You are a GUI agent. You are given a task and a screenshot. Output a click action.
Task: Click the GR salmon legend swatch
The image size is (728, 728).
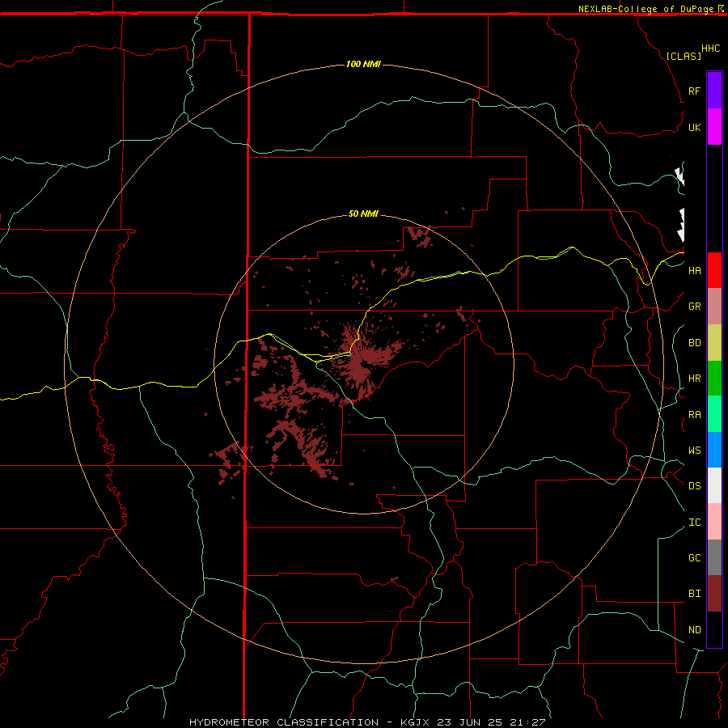[x=714, y=307]
